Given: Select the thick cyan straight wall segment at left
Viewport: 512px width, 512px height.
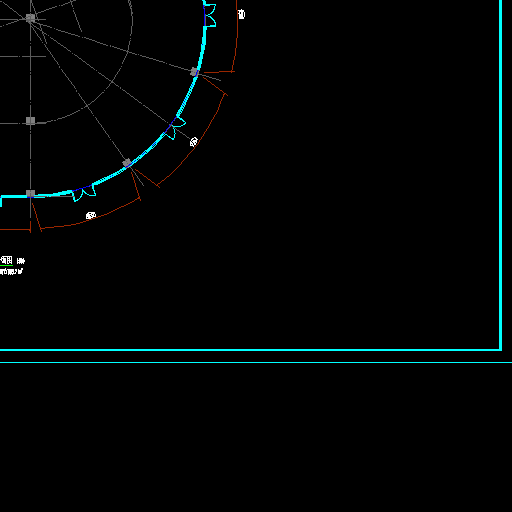Looking at the screenshot, I should pyautogui.click(x=14, y=197).
